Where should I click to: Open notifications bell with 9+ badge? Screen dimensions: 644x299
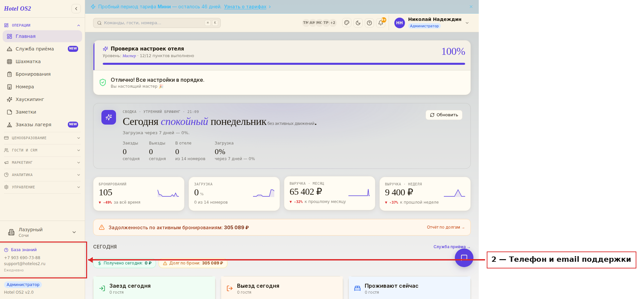(x=381, y=23)
